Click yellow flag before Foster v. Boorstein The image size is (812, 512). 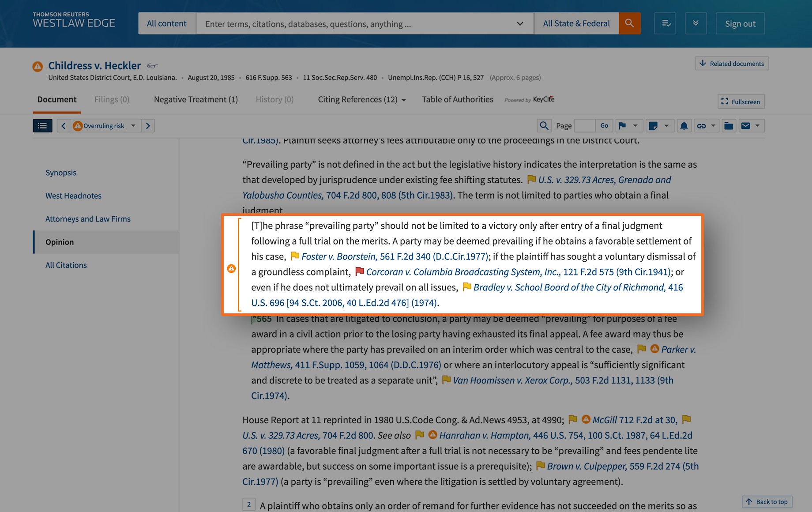point(295,256)
